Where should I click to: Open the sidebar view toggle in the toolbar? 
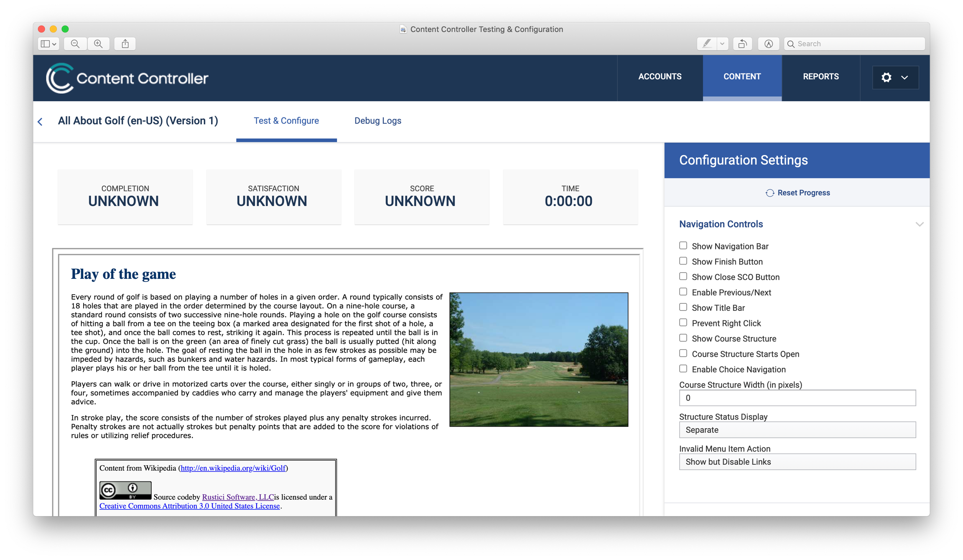click(x=48, y=43)
